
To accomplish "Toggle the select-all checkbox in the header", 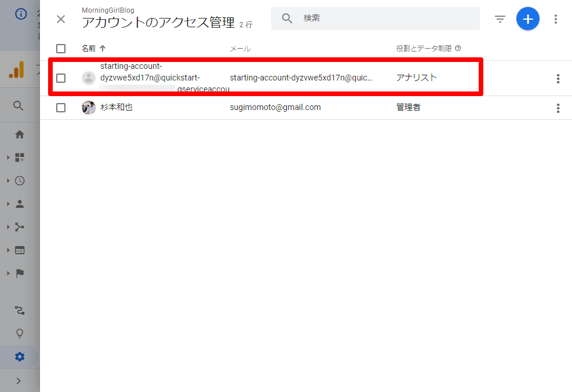I will [x=61, y=49].
